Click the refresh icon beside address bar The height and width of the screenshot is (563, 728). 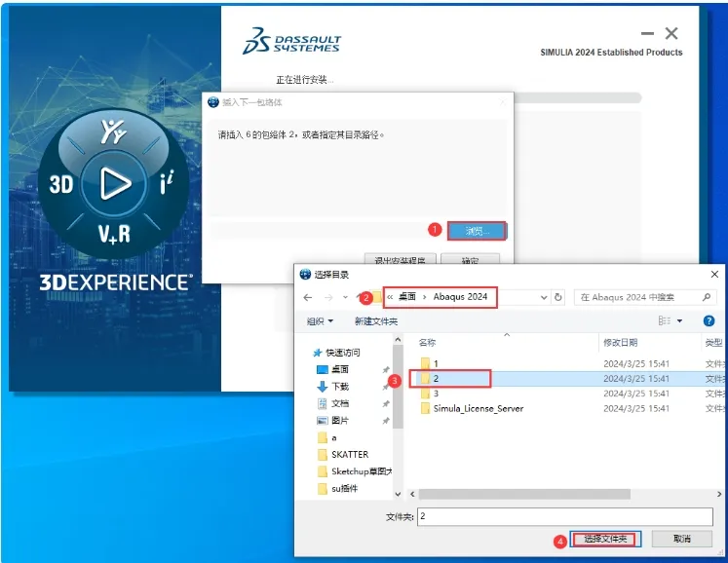coord(558,297)
